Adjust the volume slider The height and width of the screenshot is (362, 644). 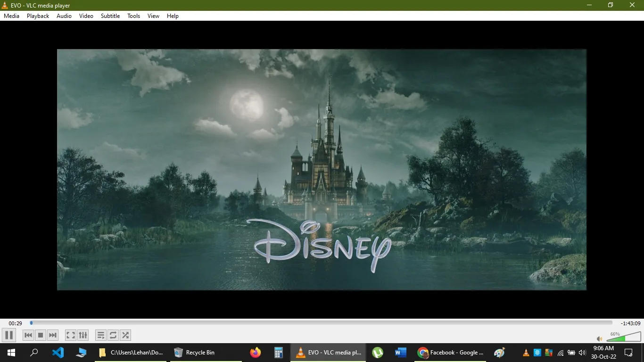pos(623,338)
